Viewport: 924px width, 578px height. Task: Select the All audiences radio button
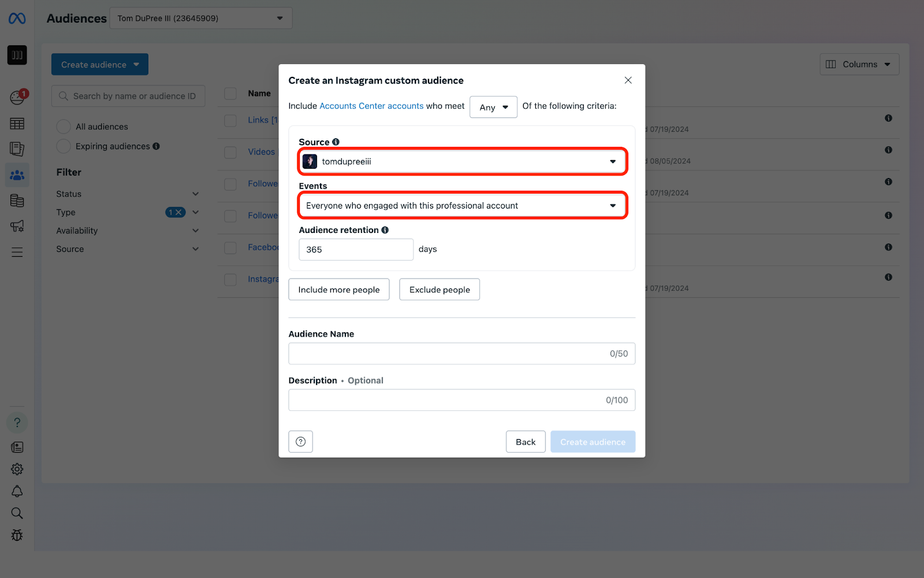click(64, 127)
